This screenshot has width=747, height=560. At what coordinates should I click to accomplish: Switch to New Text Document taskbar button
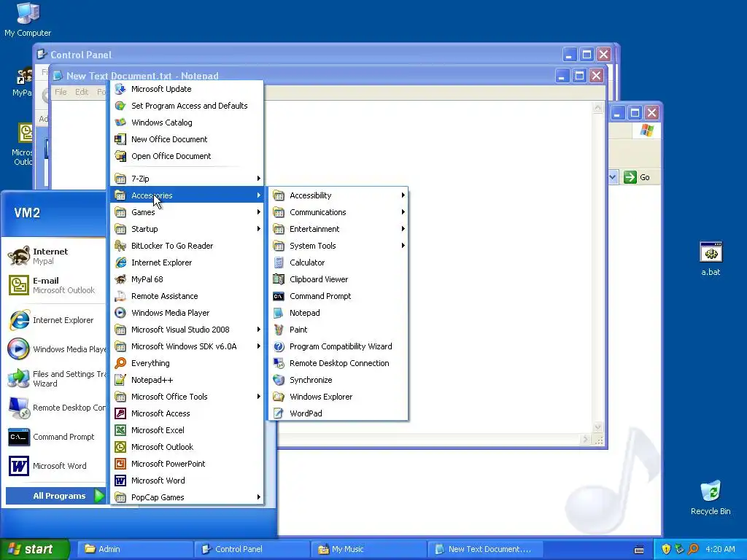click(x=485, y=549)
